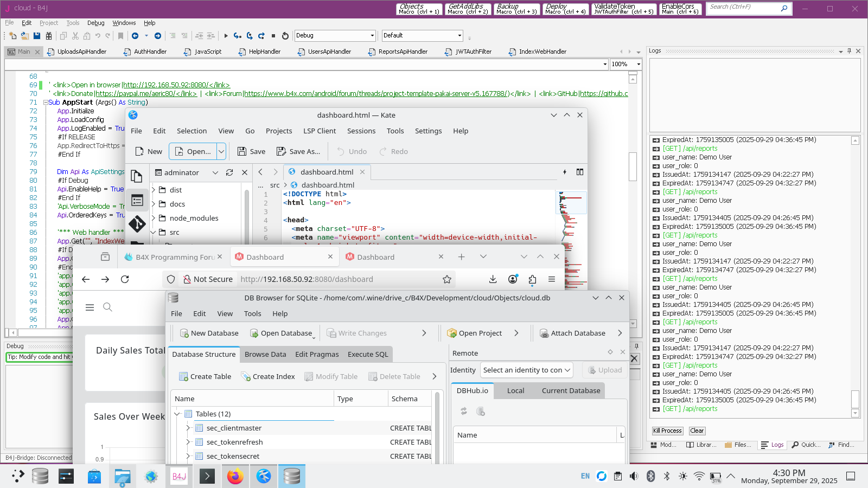The image size is (868, 488).
Task: Expand the sec_clientmaster table row
Action: (188, 428)
